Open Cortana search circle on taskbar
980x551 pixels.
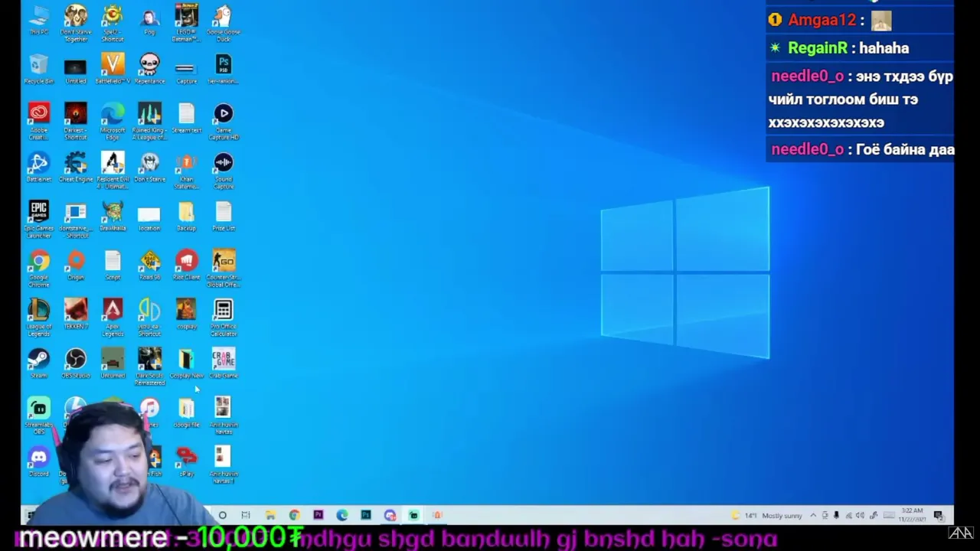tap(223, 515)
